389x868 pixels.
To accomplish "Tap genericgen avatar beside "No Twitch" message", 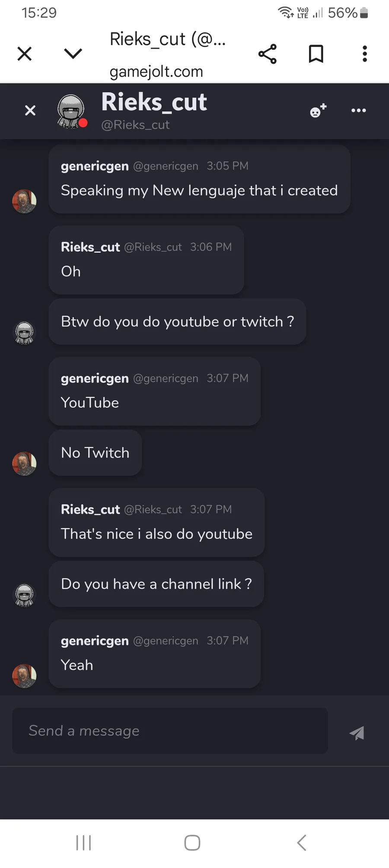I will [x=24, y=464].
